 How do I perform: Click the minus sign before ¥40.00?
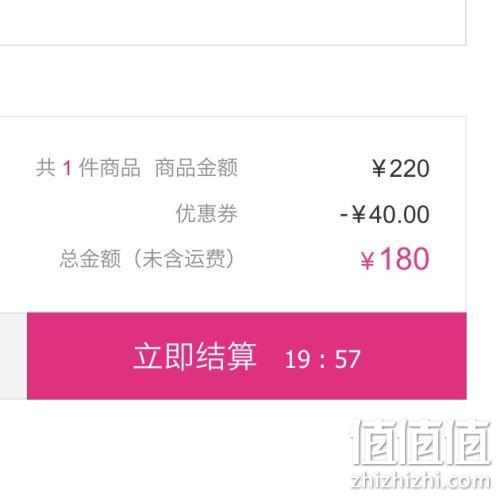tap(344, 215)
